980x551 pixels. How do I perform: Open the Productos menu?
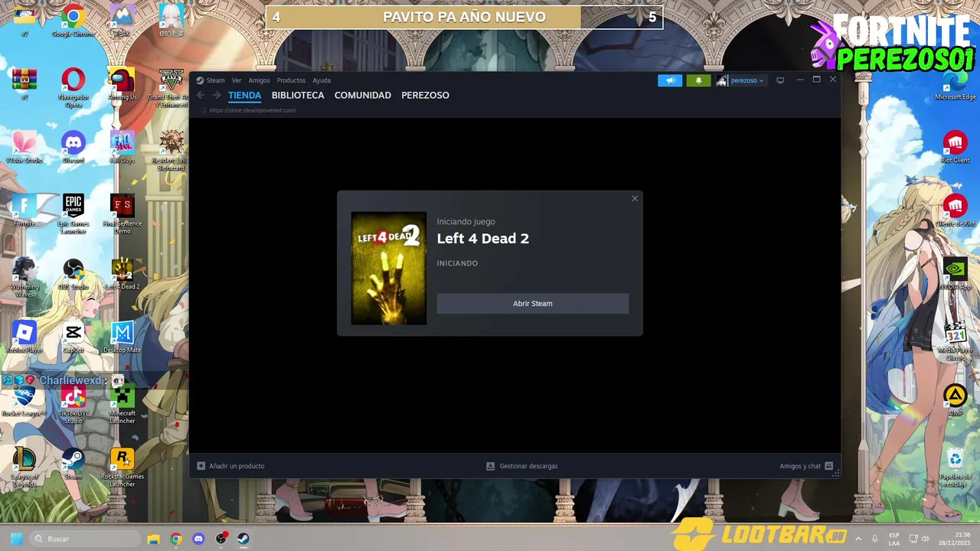coord(291,80)
